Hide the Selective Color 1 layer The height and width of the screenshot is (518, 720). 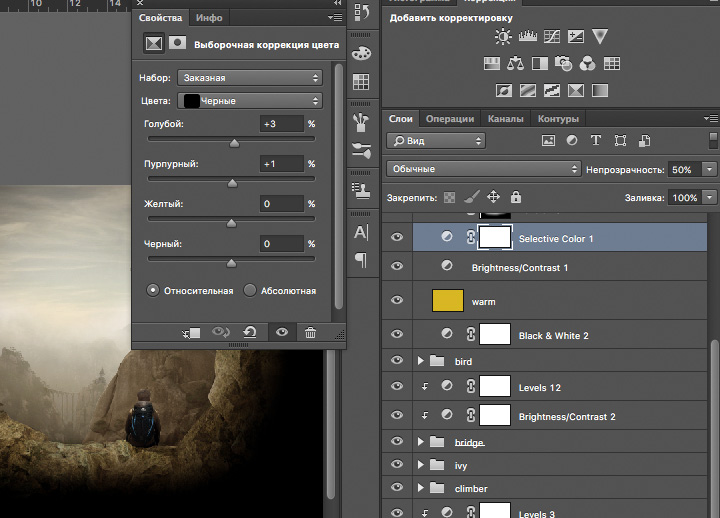click(397, 237)
